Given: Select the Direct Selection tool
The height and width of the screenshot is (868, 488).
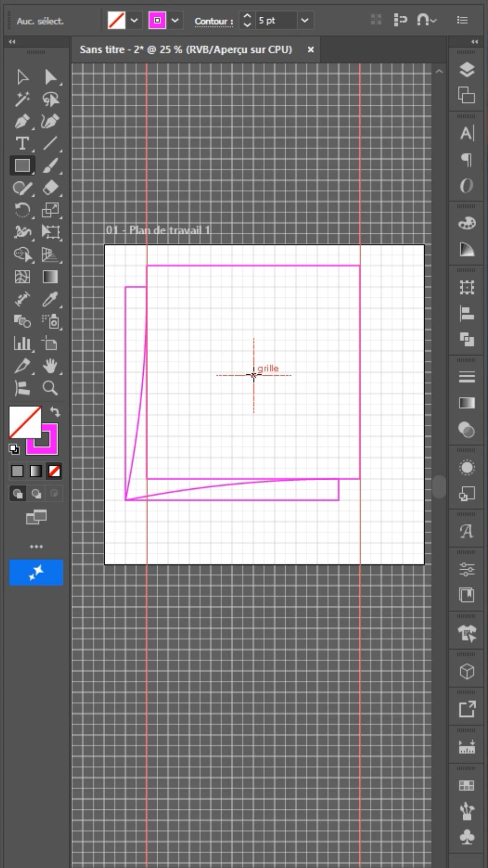Looking at the screenshot, I should [x=51, y=77].
